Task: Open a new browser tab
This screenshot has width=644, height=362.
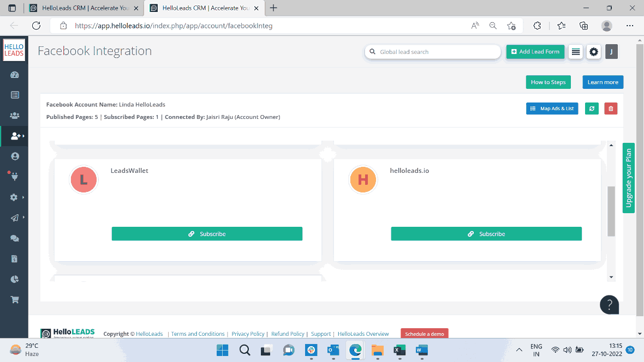Action: click(x=273, y=8)
